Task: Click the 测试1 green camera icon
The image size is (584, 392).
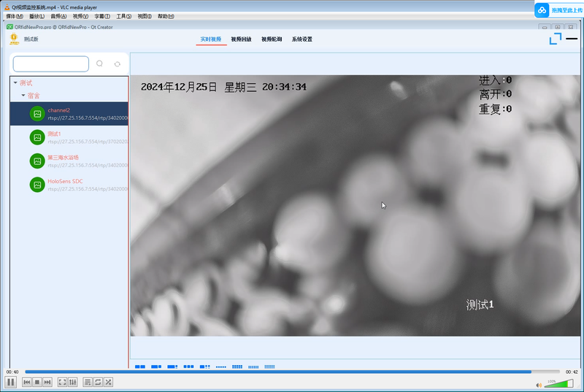Action: click(x=37, y=137)
